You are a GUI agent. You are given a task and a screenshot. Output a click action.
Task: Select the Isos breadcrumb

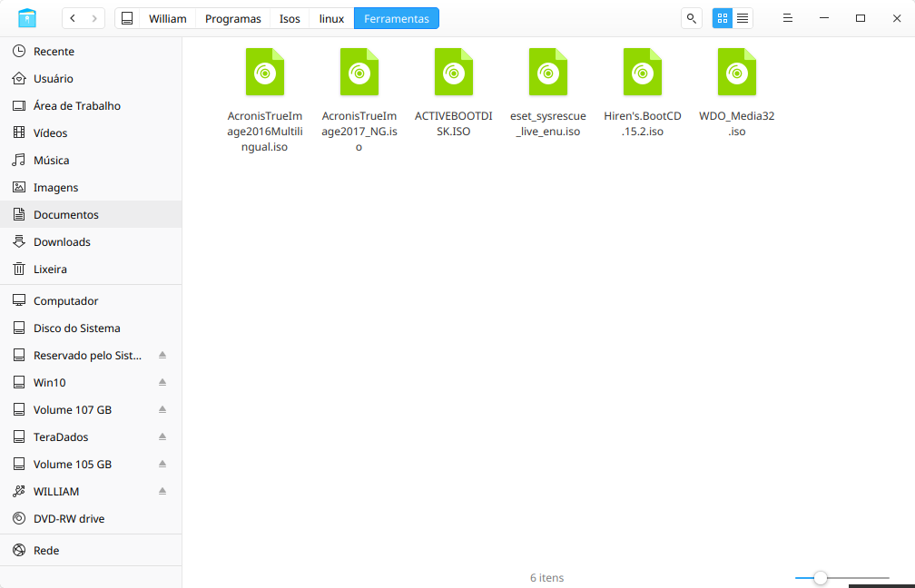290,19
